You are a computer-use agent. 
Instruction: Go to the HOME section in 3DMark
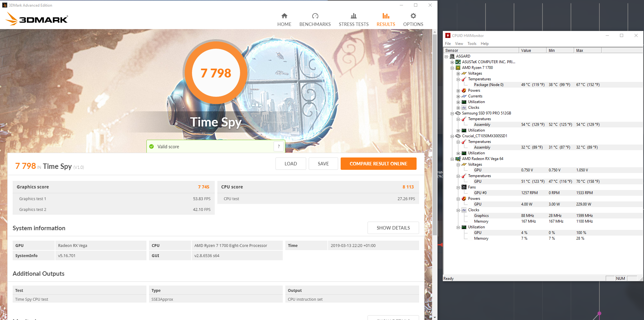pyautogui.click(x=284, y=20)
